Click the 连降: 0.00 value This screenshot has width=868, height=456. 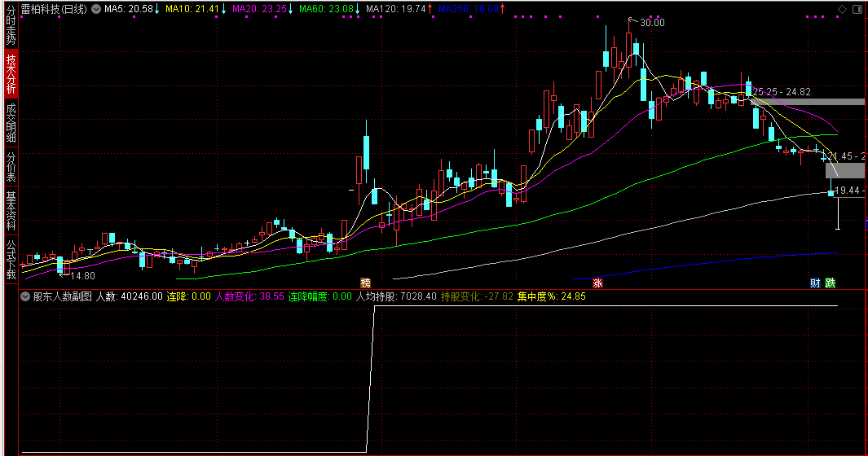(189, 296)
